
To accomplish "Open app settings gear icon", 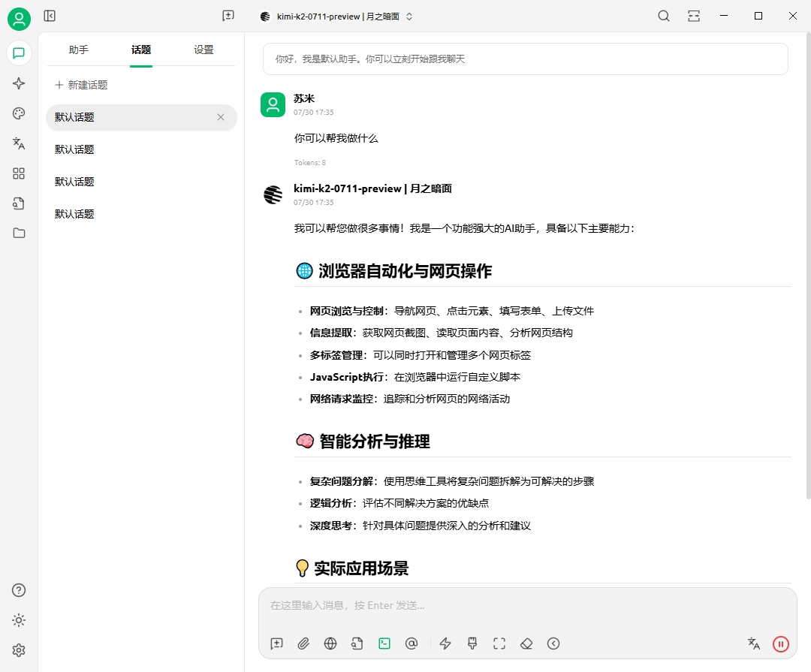I will click(x=19, y=650).
